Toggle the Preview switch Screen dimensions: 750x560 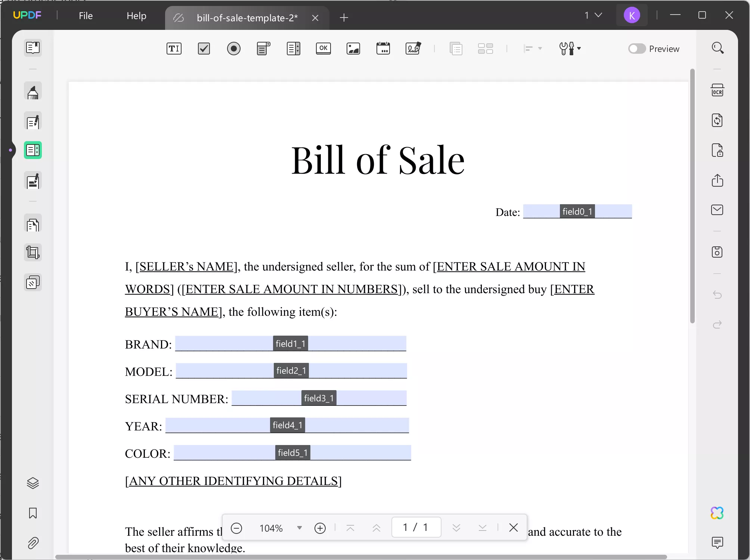click(x=637, y=49)
